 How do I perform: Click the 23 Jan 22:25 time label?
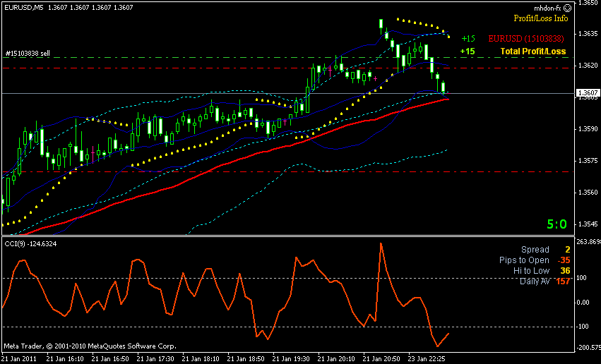tap(427, 359)
